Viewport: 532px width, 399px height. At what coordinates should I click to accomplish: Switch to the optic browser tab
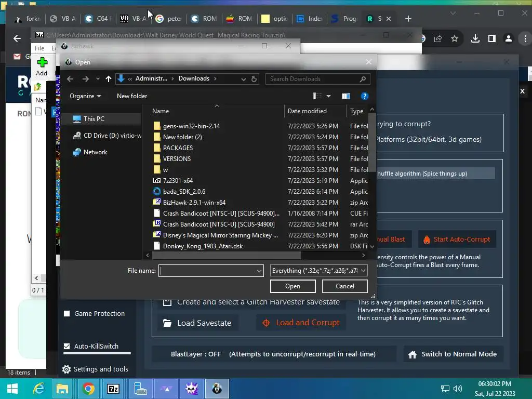[x=275, y=19]
